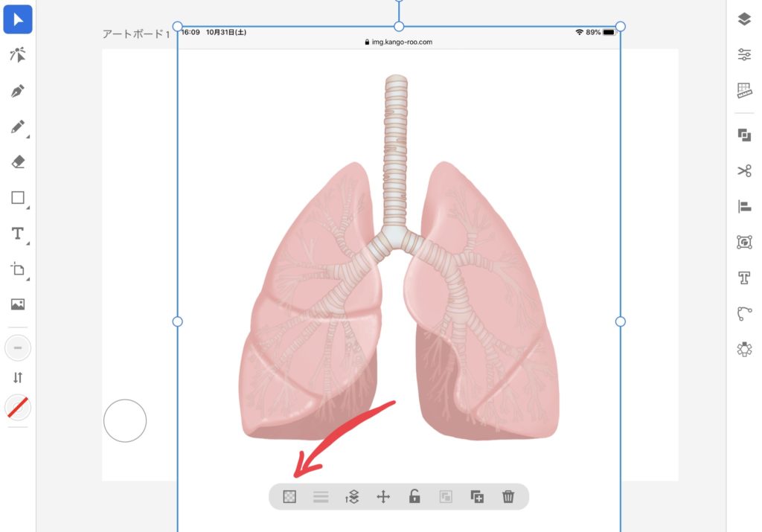Tap the fill color swatch with red slash

[x=18, y=407]
